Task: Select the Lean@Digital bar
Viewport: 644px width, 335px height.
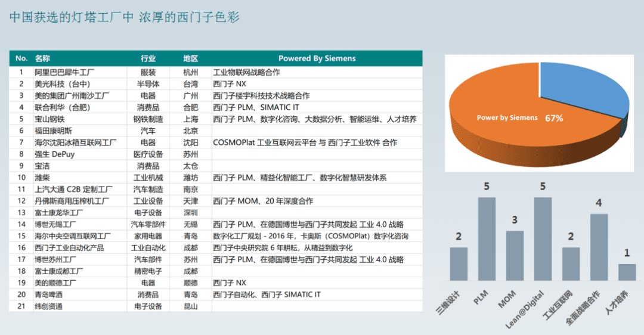Action: pos(543,238)
